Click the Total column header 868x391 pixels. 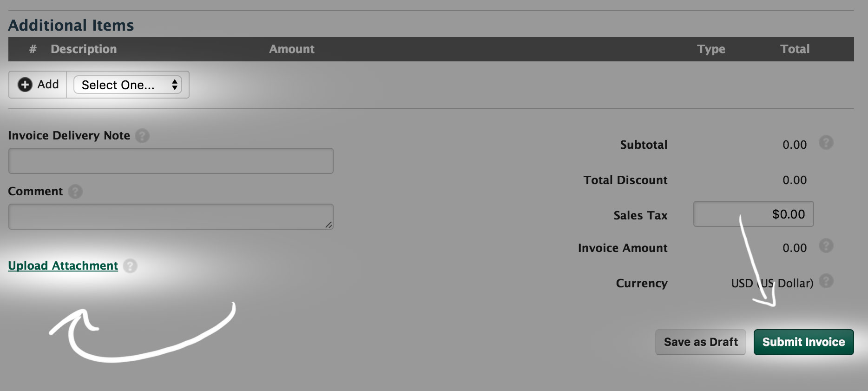[795, 49]
